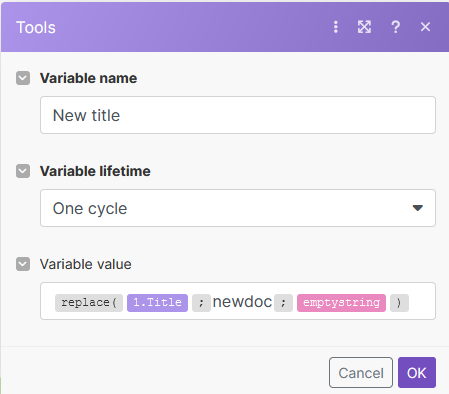The image size is (449, 394).
Task: Click the newdoc text in Variable value
Action: click(x=242, y=302)
